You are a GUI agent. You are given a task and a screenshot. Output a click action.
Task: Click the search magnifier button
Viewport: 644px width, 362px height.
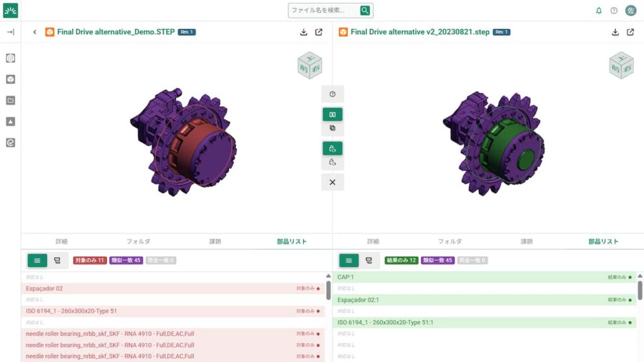[x=365, y=10]
